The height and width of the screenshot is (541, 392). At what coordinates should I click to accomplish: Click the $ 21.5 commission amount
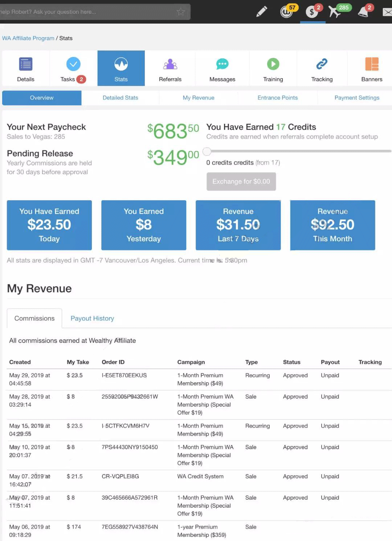(74, 476)
